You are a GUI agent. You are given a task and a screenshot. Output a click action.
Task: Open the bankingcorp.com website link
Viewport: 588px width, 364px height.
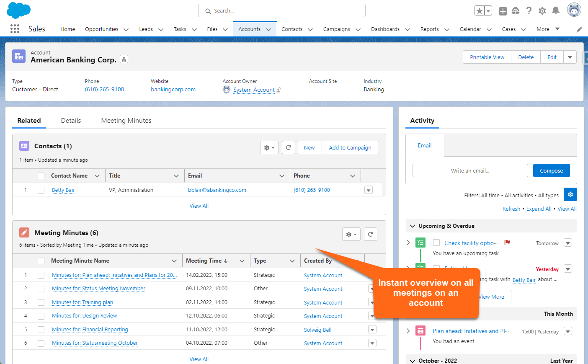(173, 89)
